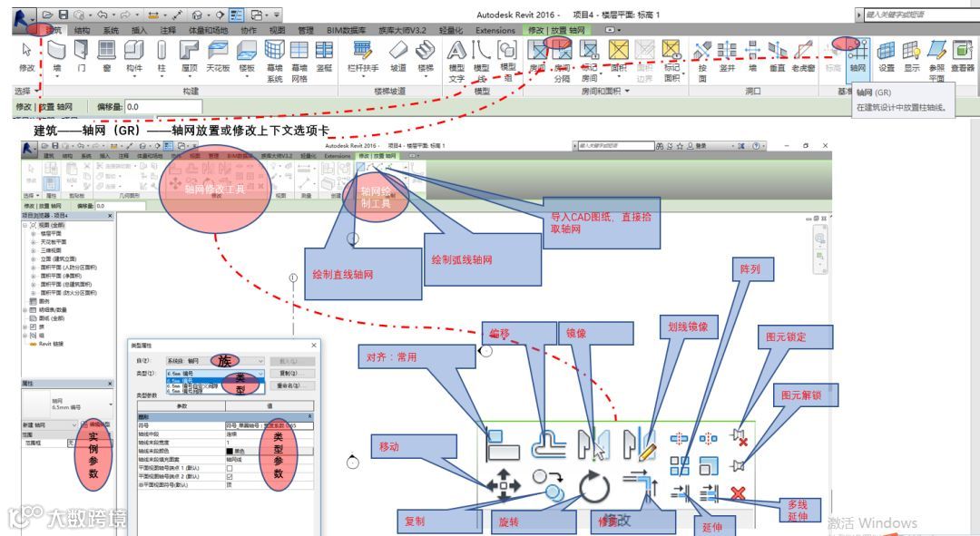The height and width of the screenshot is (536, 980).
Task: Switch to the 结构 ribbon tab
Action: [82, 30]
